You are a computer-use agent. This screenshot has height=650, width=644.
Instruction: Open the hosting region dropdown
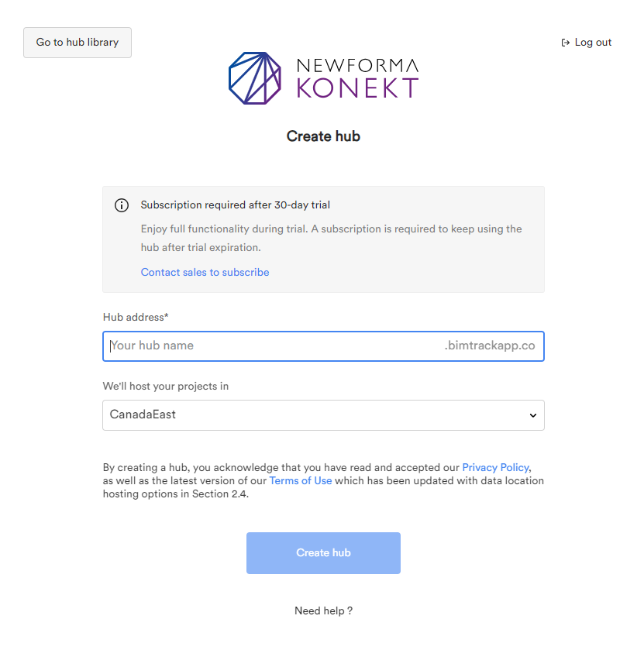tap(323, 415)
